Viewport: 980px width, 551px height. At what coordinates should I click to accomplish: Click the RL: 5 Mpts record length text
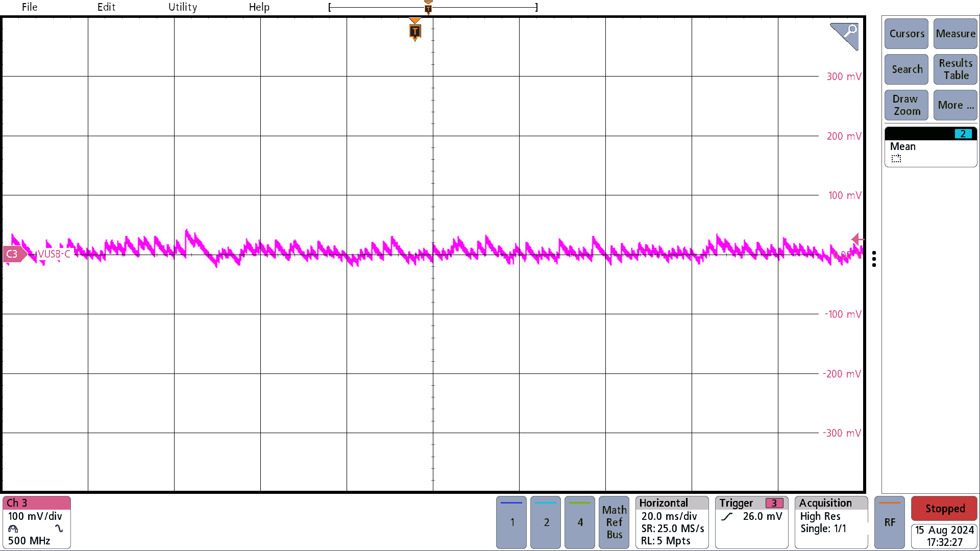pos(666,541)
